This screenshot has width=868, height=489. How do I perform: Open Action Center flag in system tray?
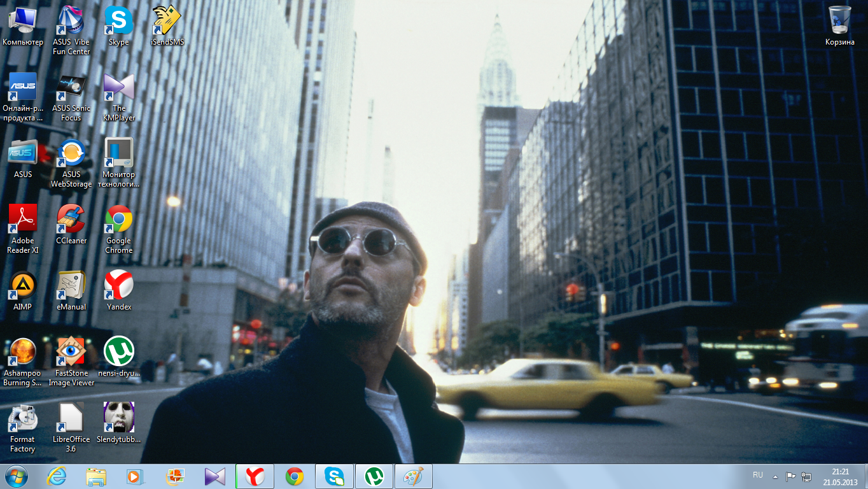pyautogui.click(x=791, y=476)
